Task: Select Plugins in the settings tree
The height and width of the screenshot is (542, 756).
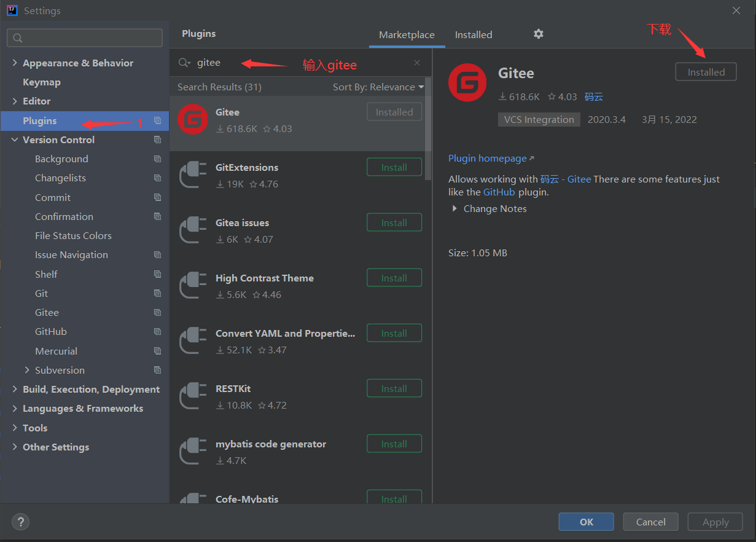Action: [x=85, y=120]
